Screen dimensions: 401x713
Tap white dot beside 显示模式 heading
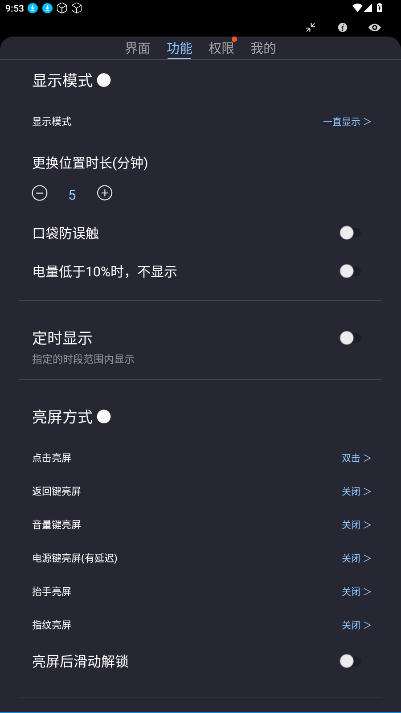coord(104,81)
